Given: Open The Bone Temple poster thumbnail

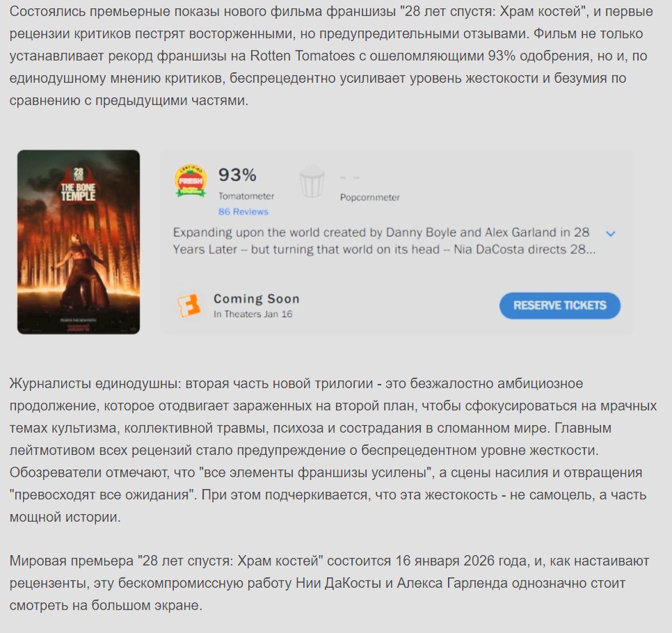Looking at the screenshot, I should pos(79,242).
